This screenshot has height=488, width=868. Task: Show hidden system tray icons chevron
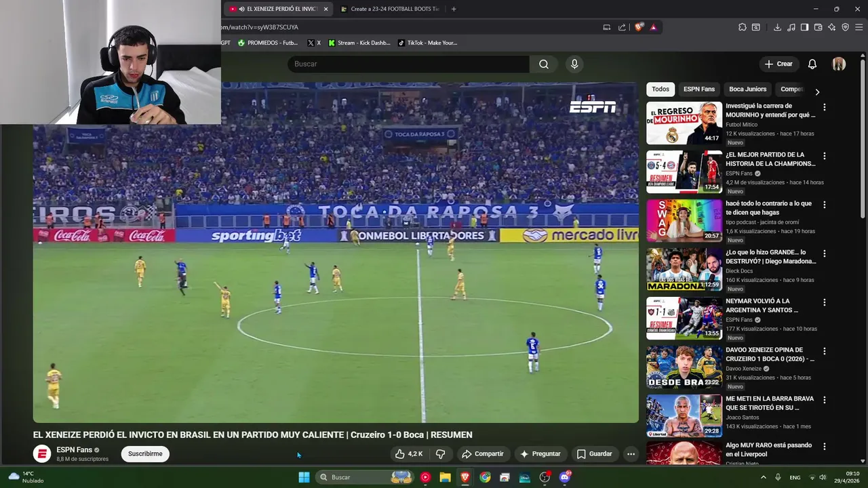tap(763, 477)
